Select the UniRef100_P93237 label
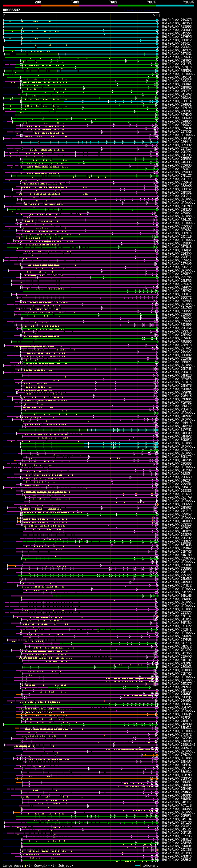 pyautogui.click(x=177, y=81)
